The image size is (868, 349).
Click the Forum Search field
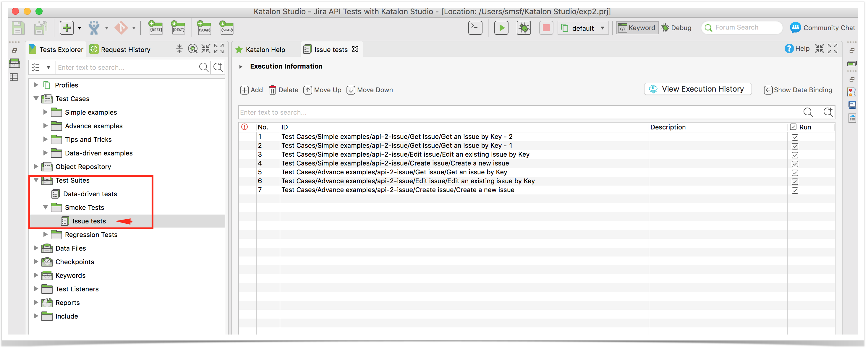(x=742, y=27)
